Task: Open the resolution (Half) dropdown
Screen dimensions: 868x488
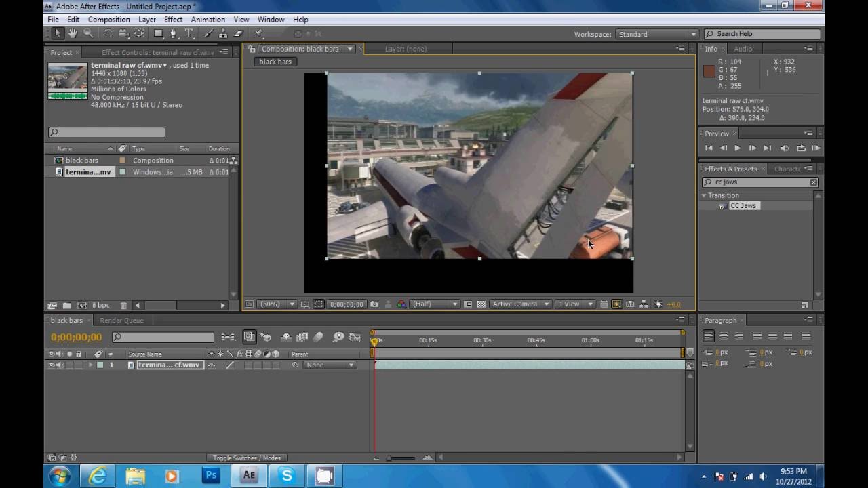Action: [x=434, y=304]
